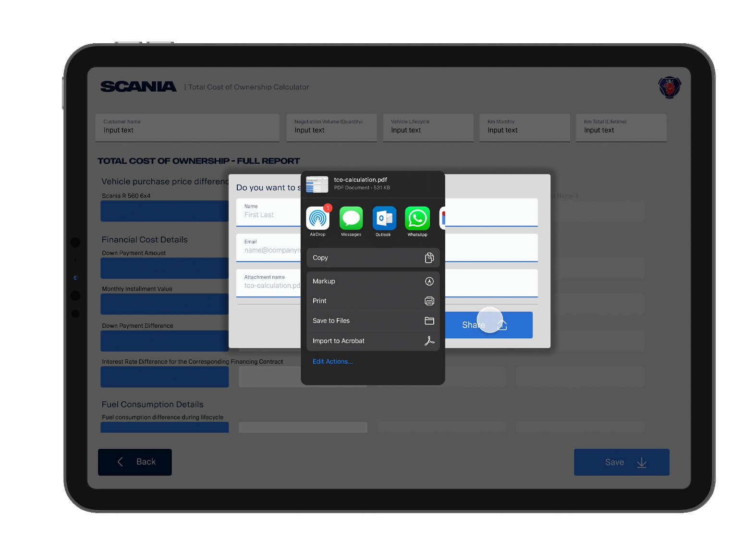
Task: Choose Print from share actions
Action: coord(373,301)
